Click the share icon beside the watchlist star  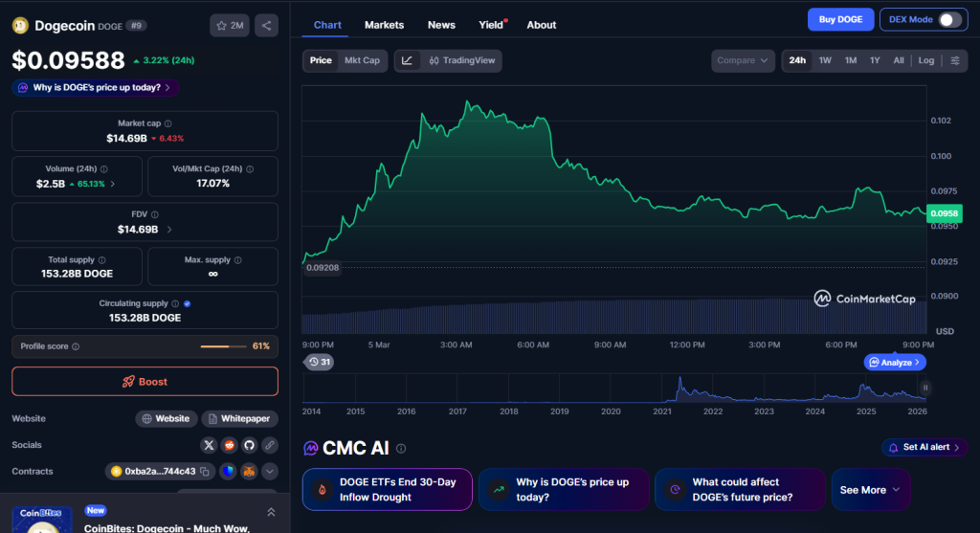point(267,26)
